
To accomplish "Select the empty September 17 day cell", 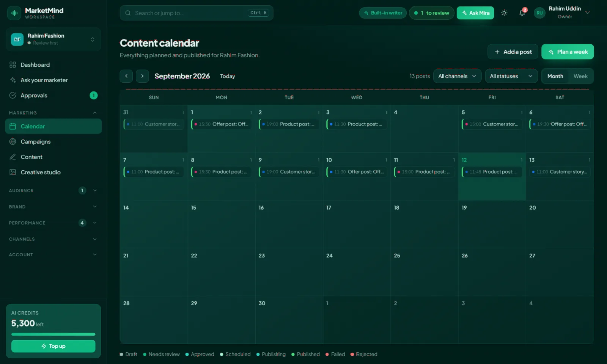I will point(357,224).
